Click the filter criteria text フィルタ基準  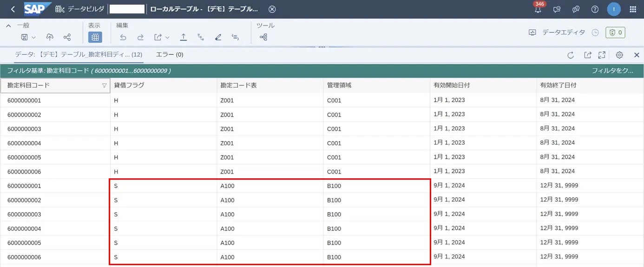point(89,71)
